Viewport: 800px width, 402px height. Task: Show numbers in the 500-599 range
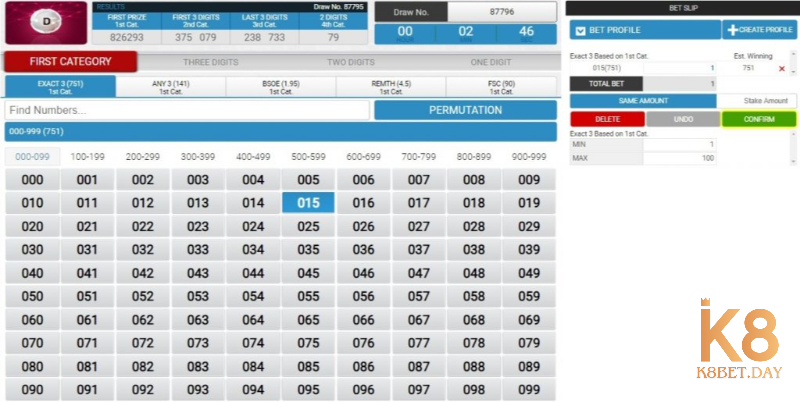(x=308, y=157)
